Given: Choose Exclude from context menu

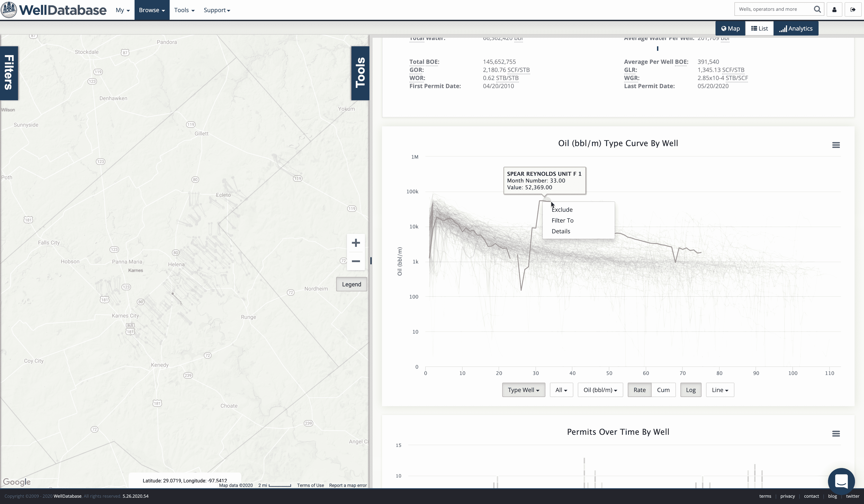Looking at the screenshot, I should click(x=562, y=210).
